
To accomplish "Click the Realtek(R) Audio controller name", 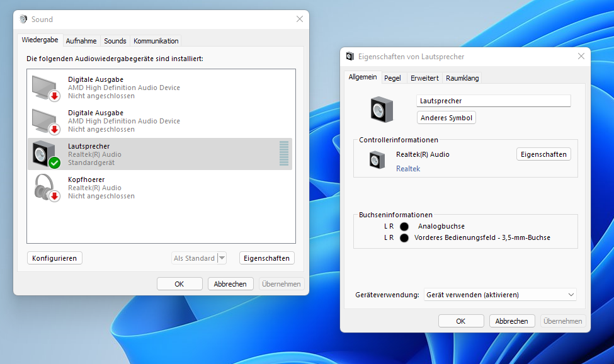I will 423,154.
